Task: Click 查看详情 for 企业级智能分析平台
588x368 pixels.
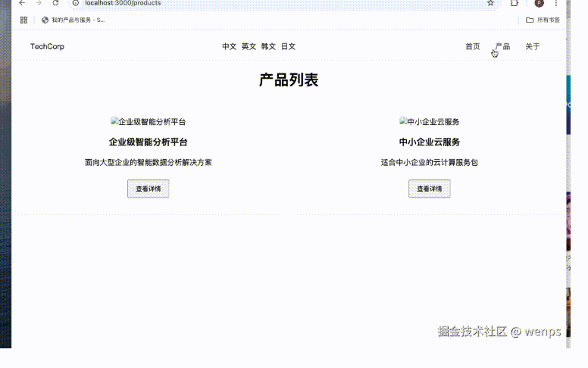Action: click(148, 189)
